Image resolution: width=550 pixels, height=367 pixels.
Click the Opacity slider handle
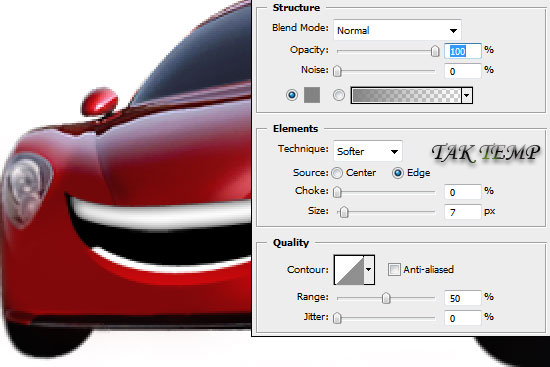[x=435, y=51]
